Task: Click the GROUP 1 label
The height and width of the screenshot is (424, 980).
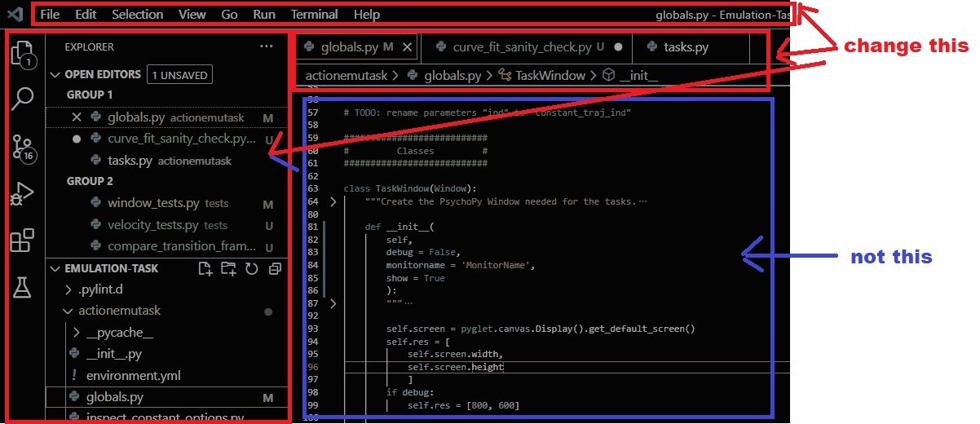Action: (x=90, y=95)
